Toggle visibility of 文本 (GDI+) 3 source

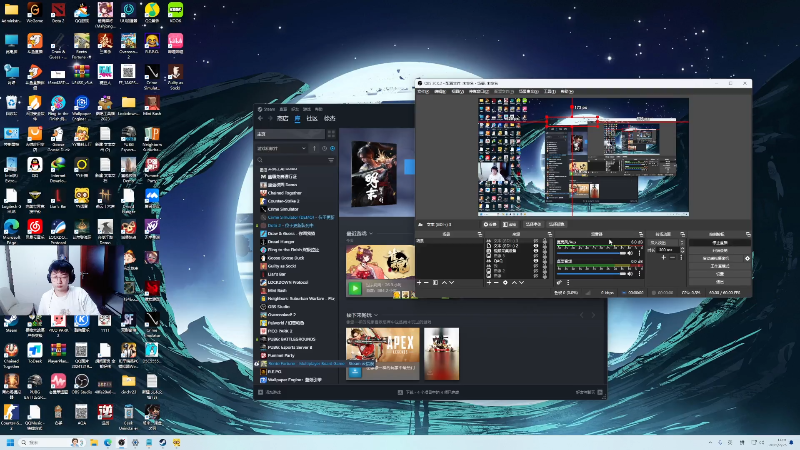(x=536, y=241)
